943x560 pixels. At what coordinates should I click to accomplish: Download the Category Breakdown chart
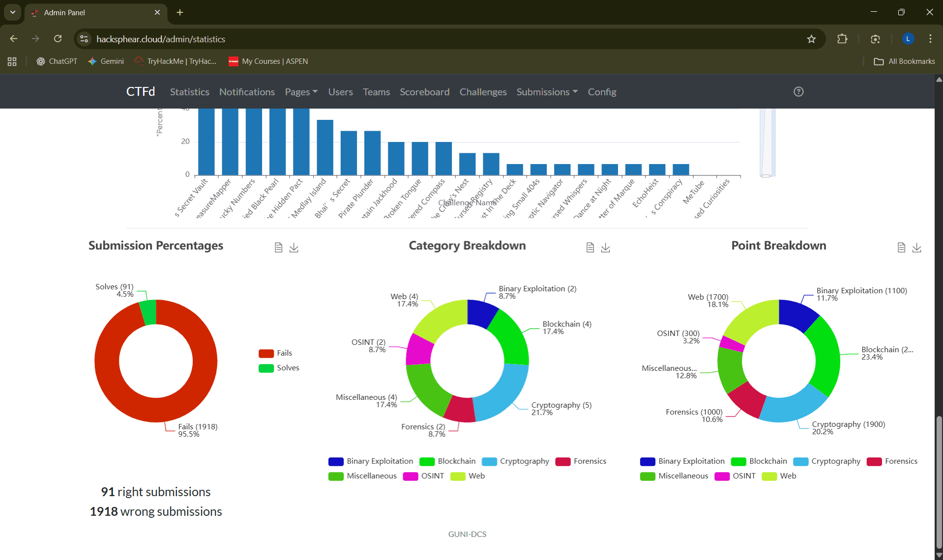coord(606,248)
